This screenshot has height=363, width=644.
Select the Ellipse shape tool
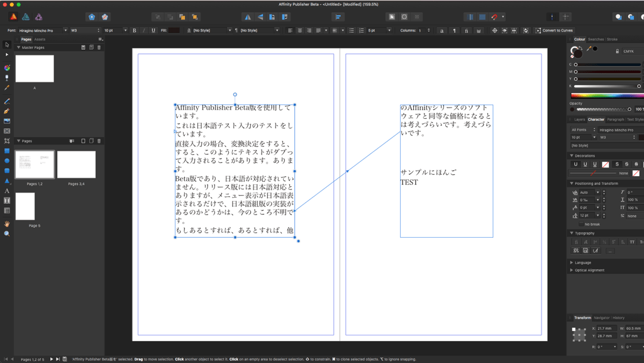(6, 160)
